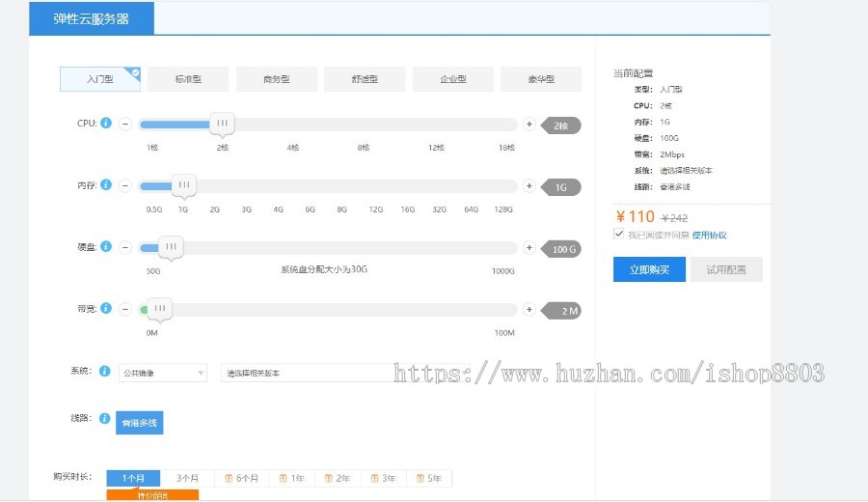
Task: Click the 2 M bandwidth value display
Action: [x=560, y=311]
